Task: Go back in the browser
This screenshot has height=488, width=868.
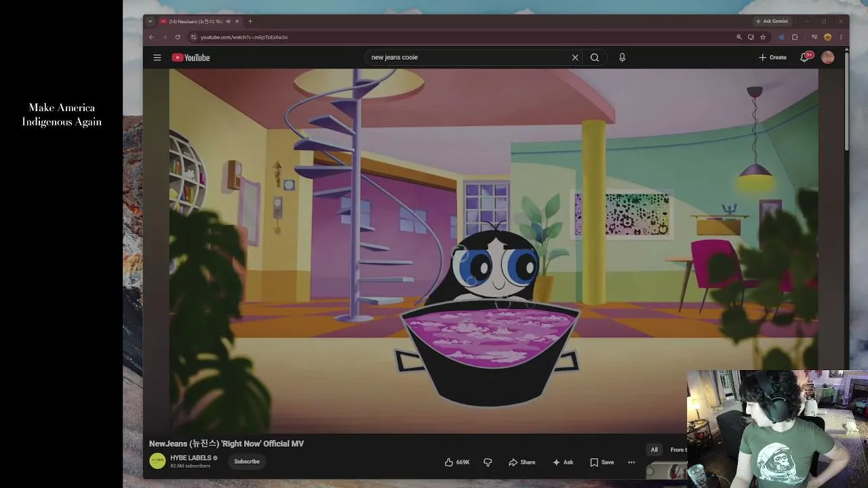Action: click(151, 37)
